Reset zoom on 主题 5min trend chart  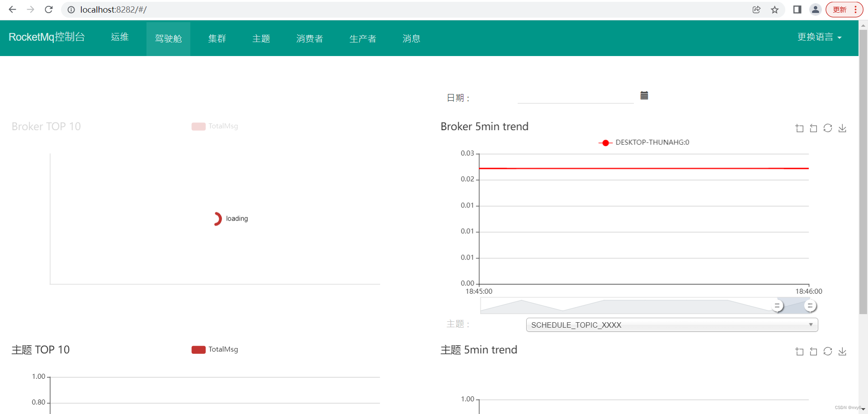tap(813, 352)
